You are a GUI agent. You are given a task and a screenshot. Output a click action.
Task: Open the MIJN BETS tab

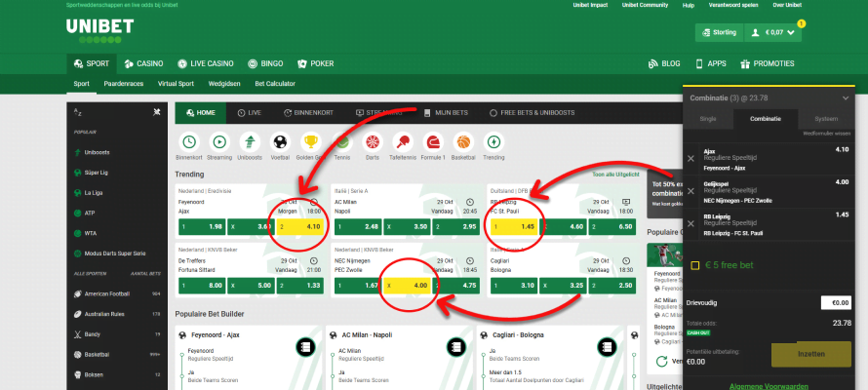446,113
